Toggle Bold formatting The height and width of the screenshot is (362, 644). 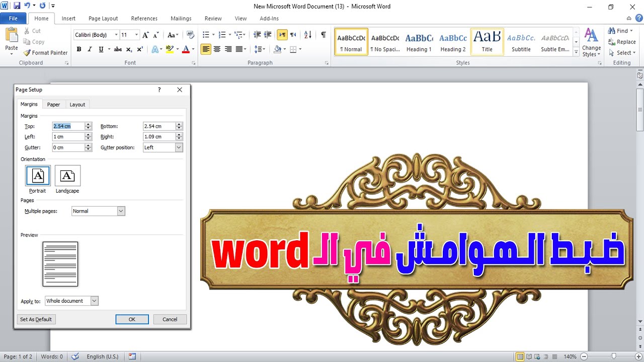pos(79,49)
